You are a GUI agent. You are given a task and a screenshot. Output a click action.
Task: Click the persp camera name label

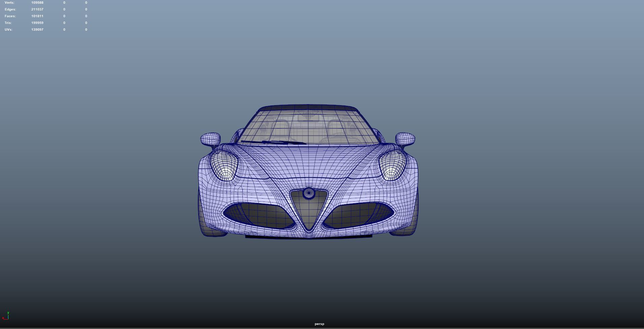click(x=319, y=324)
